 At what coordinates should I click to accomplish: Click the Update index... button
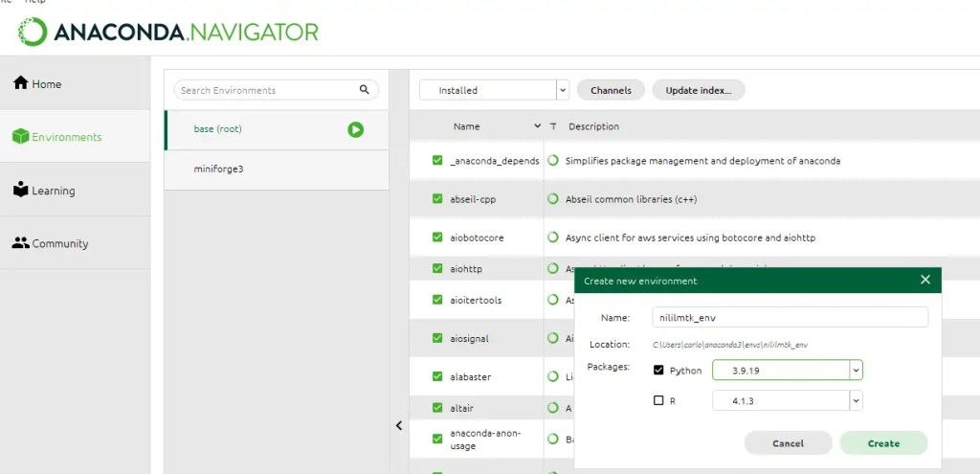(698, 90)
